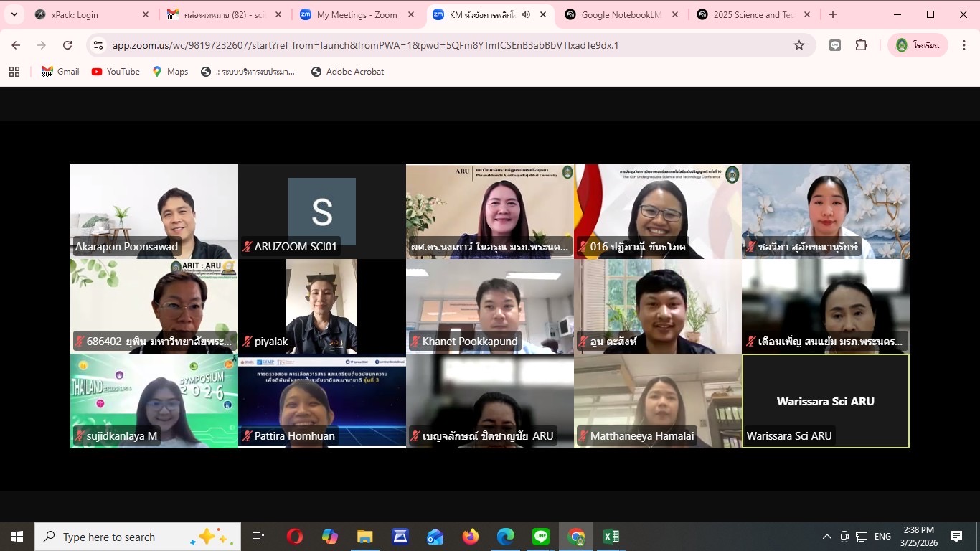Expand the Chrome tab search dropdown
980x551 pixels.
[x=14, y=14]
